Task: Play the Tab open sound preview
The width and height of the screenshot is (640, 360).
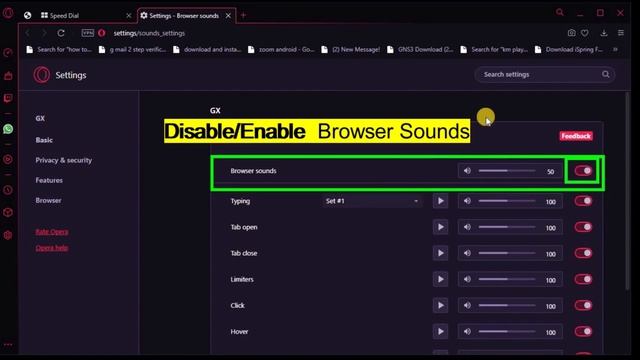Action: pos(440,227)
